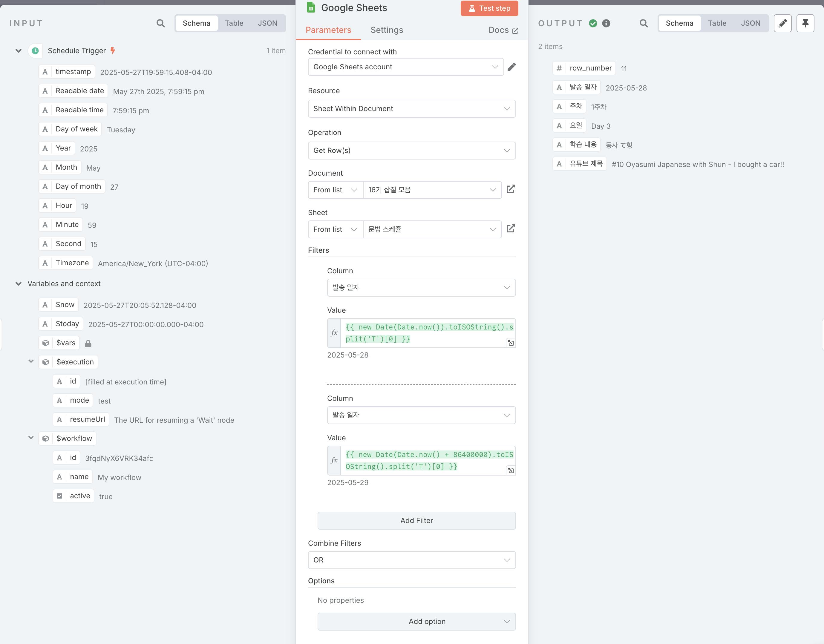Click the $workflow object cube icon

46,438
